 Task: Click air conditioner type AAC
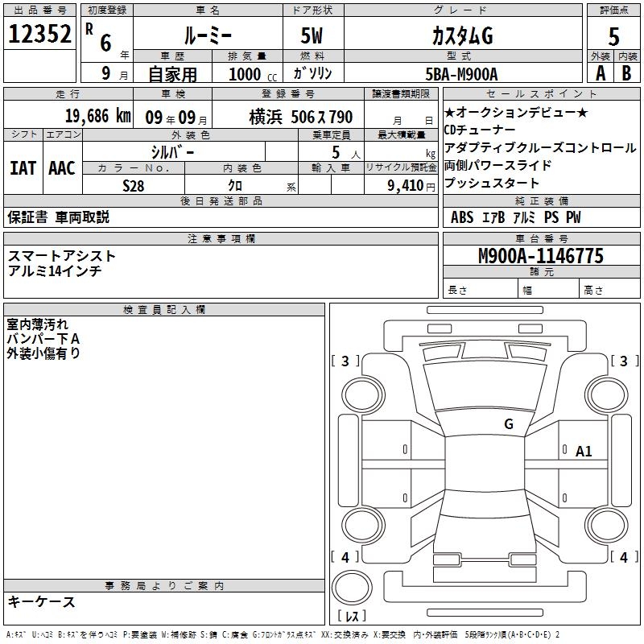coord(62,168)
